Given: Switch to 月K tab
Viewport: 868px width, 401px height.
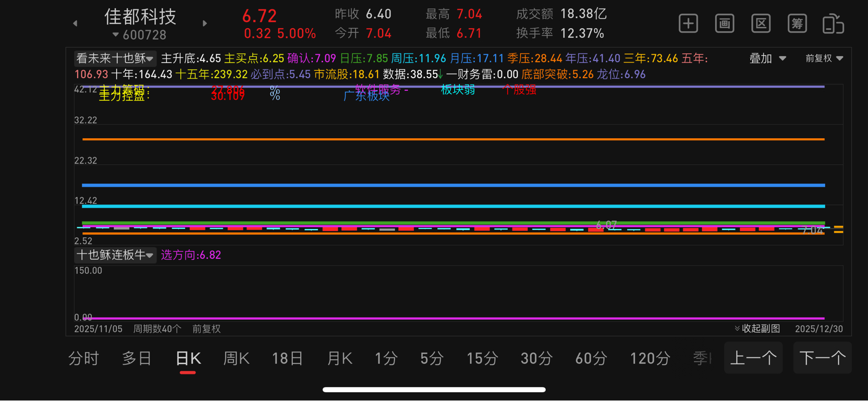Looking at the screenshot, I should coord(339,359).
